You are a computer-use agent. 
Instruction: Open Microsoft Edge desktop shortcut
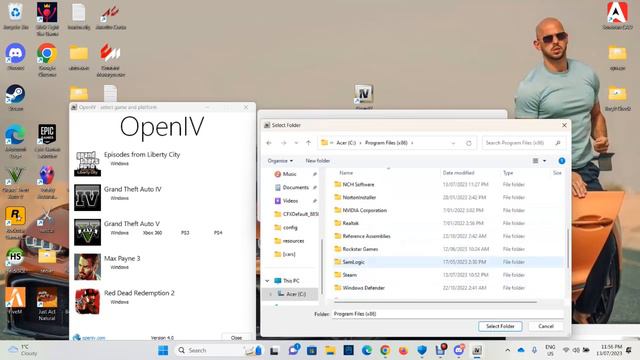[16, 140]
